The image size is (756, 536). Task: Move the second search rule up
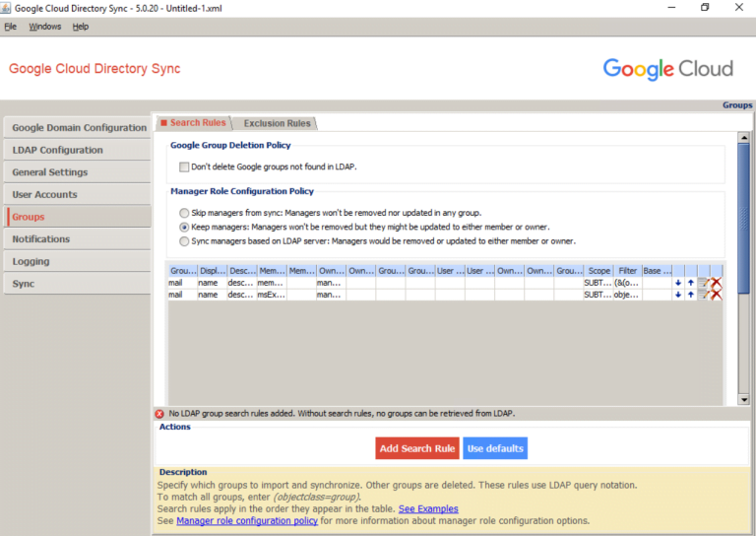pos(691,295)
